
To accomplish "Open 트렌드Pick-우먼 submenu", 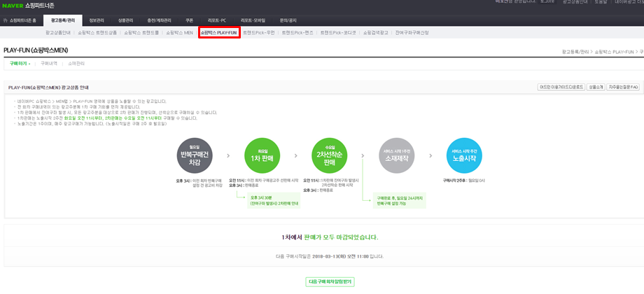I will [x=258, y=32].
